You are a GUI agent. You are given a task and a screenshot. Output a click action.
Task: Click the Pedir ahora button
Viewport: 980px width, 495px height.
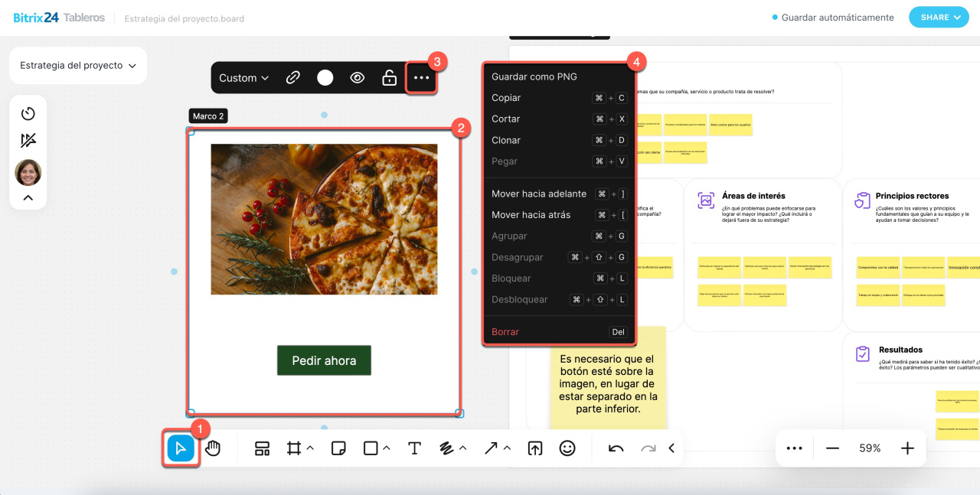pos(324,360)
